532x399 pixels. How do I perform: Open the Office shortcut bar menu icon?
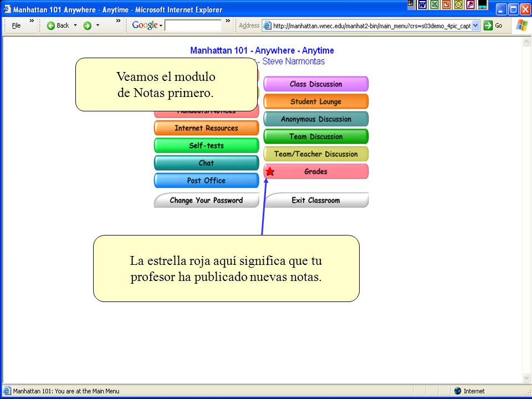pos(411,4)
